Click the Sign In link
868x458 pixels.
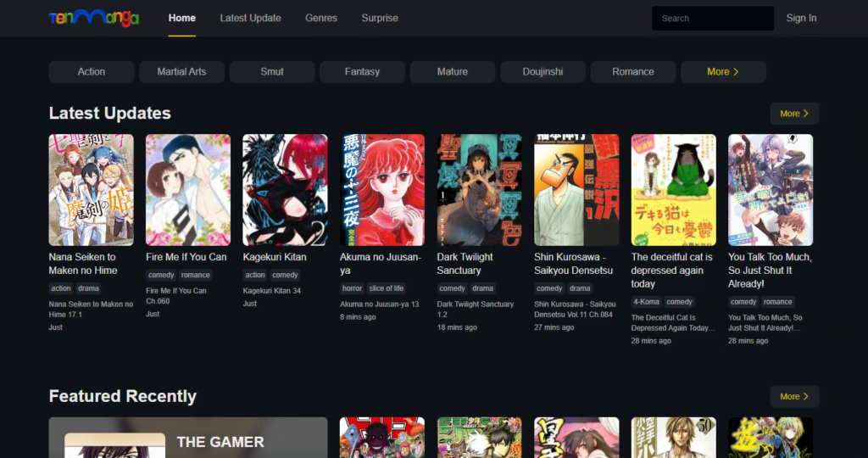(x=801, y=19)
